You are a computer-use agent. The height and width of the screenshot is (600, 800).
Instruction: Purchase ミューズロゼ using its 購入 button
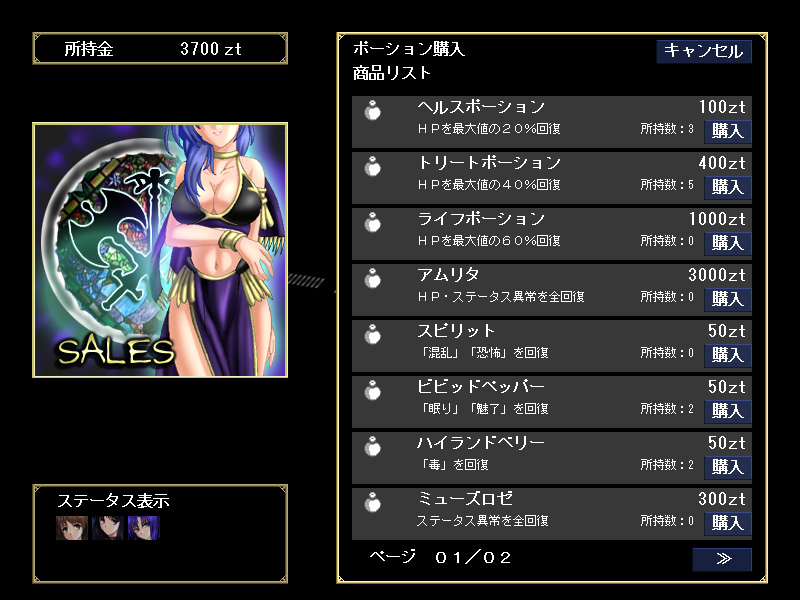coord(728,523)
